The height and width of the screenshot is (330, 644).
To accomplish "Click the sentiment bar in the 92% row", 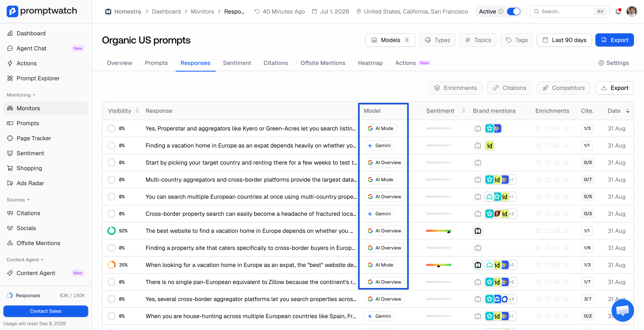I will click(439, 231).
